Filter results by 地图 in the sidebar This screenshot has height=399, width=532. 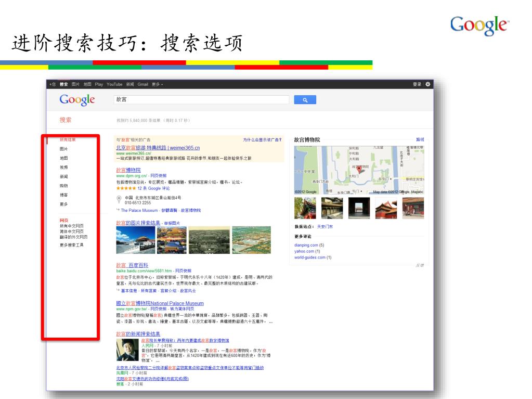pos(63,158)
